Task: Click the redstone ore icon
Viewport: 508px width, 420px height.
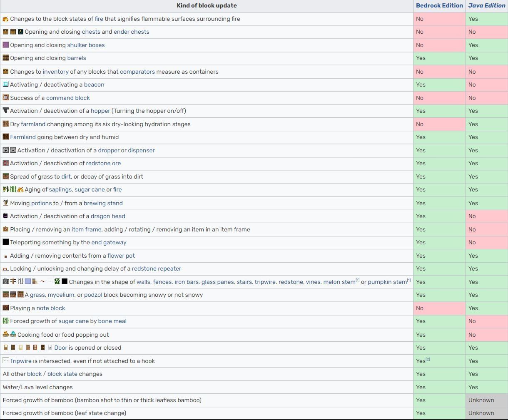Action: [6, 163]
